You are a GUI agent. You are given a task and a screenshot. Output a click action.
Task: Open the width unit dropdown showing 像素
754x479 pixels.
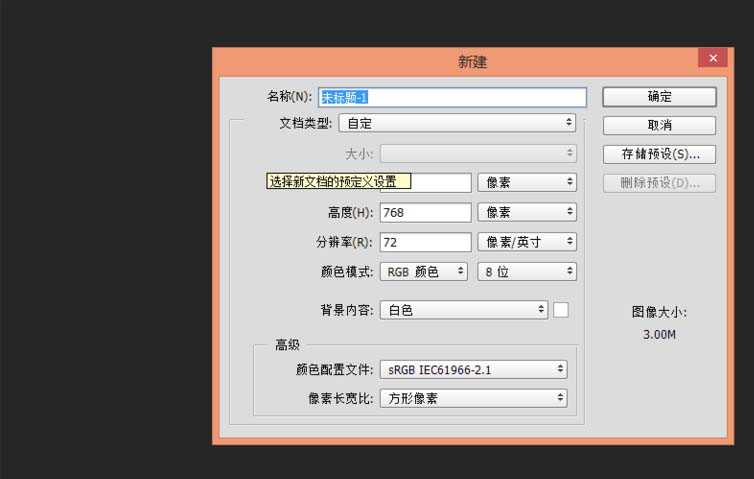click(x=527, y=183)
